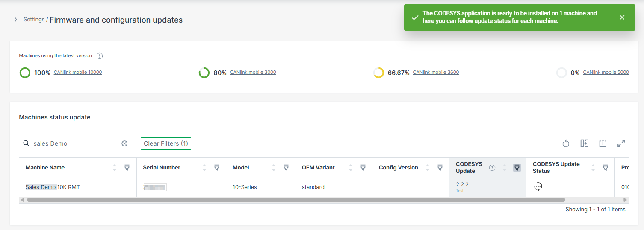This screenshot has width=644, height=230.
Task: Sort by Config Version column
Action: (427, 168)
